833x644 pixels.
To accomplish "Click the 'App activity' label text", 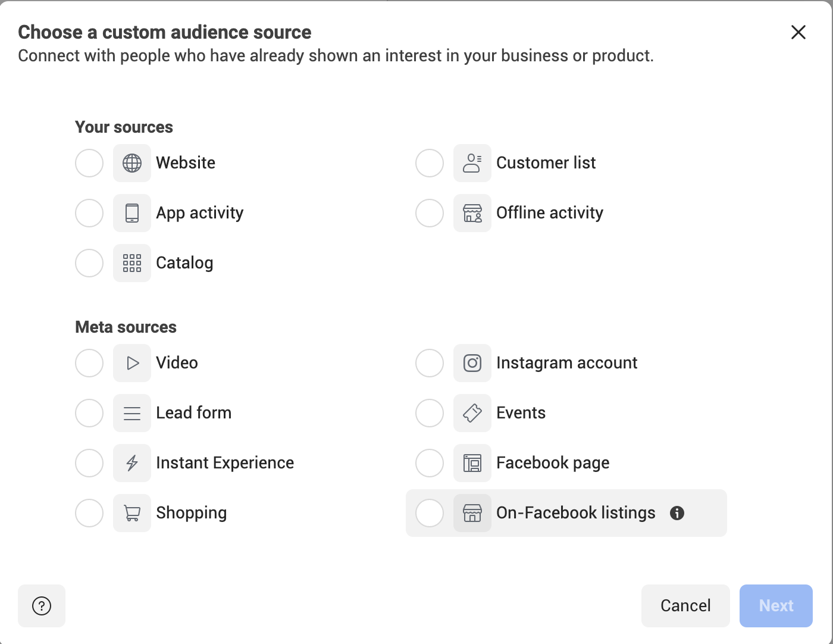I will pos(200,213).
